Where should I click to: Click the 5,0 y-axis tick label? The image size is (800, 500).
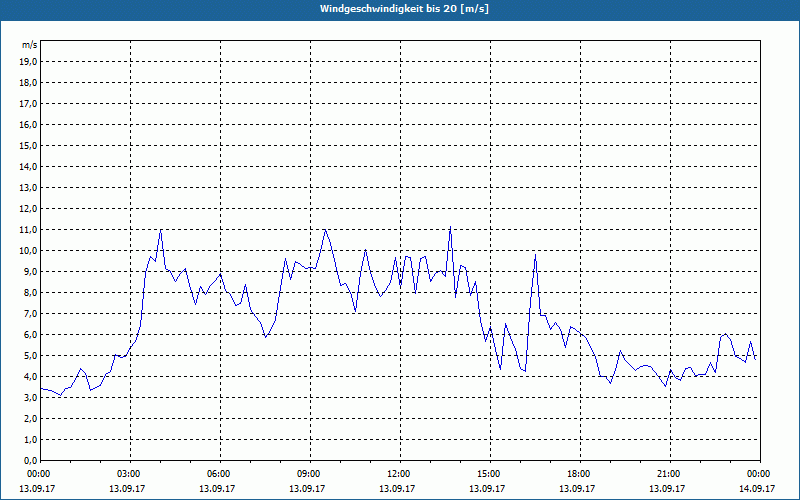click(x=30, y=356)
